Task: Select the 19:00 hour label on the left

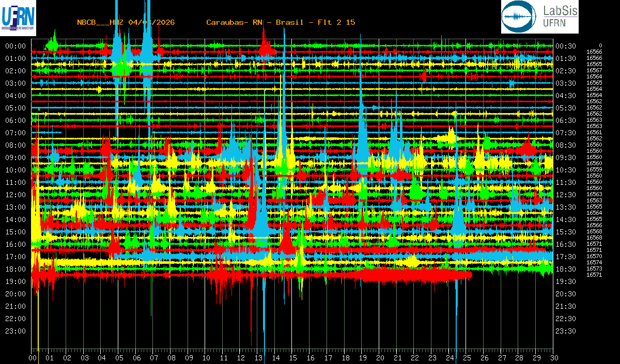Action: [16, 281]
